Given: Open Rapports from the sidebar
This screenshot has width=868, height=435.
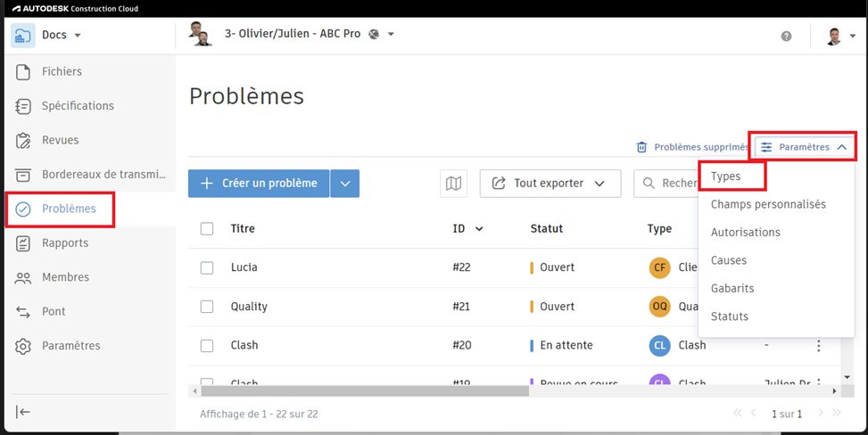Looking at the screenshot, I should pyautogui.click(x=64, y=242).
